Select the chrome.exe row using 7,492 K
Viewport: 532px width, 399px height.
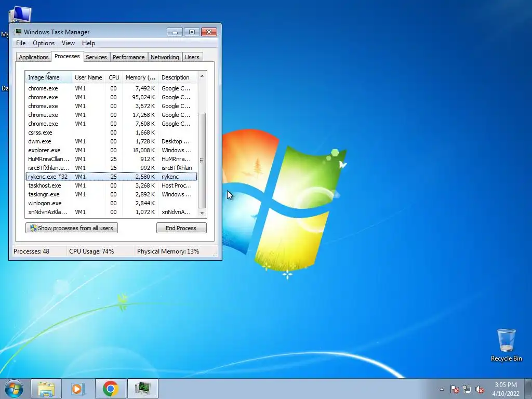tap(111, 88)
